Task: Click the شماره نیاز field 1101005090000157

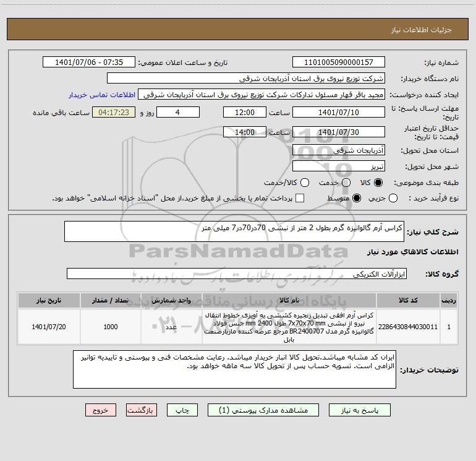Action: pos(339,62)
